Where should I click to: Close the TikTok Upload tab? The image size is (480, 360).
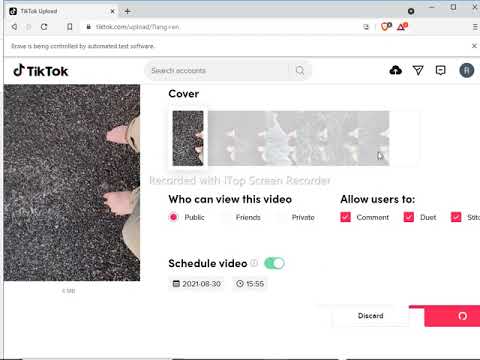pyautogui.click(x=112, y=11)
